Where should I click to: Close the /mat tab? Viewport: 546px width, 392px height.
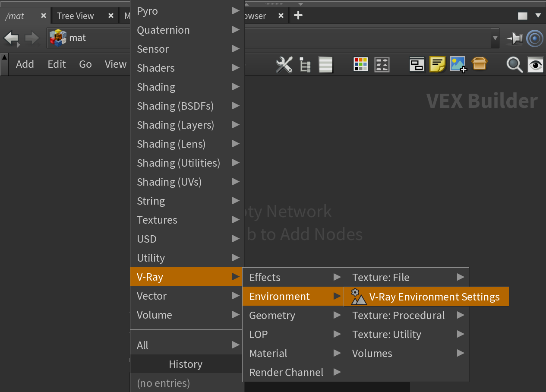click(x=44, y=16)
